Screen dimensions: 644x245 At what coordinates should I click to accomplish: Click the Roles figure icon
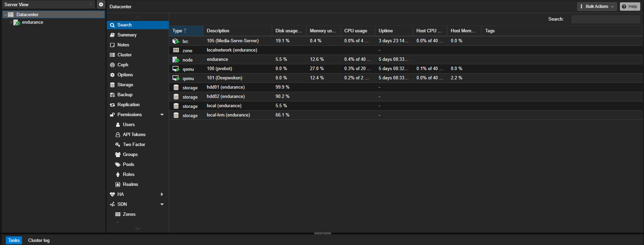click(118, 175)
